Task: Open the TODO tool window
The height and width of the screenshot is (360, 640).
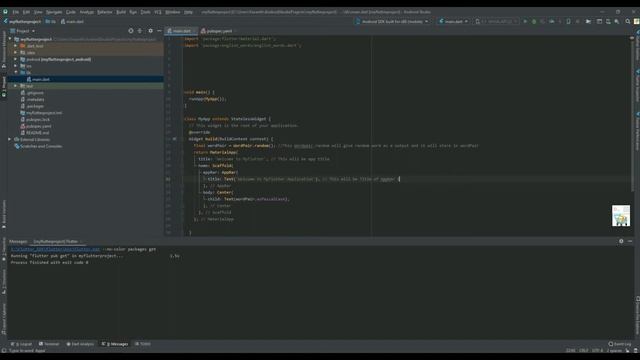Action: pyautogui.click(x=142, y=344)
